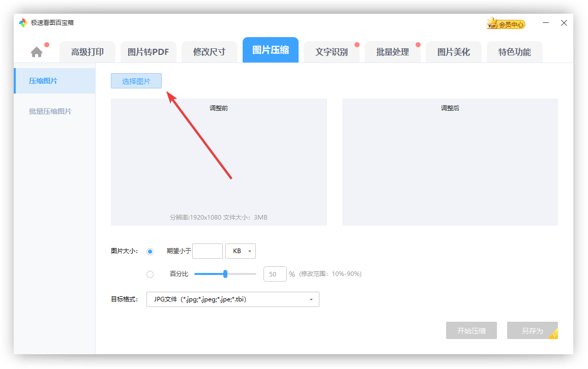Click the 另存为 button
Image resolution: width=588 pixels, height=369 pixels.
[532, 331]
